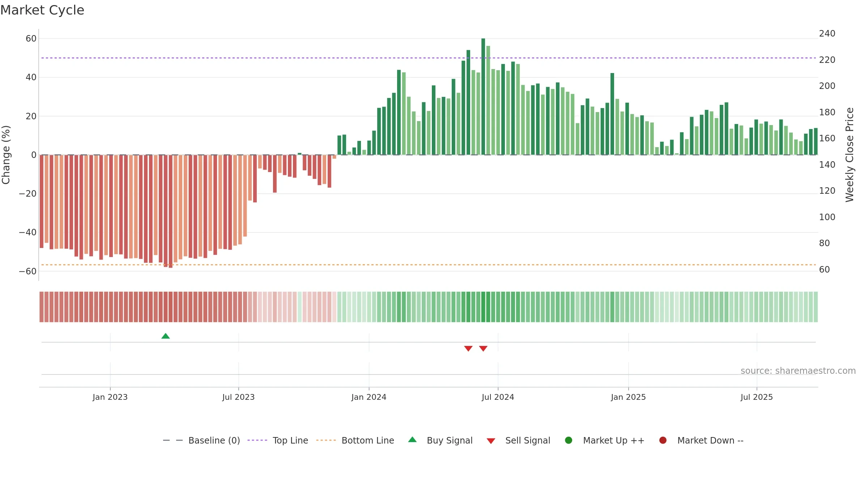Click the dark red circle icon in legend
This screenshot has width=868, height=488.
pos(663,440)
